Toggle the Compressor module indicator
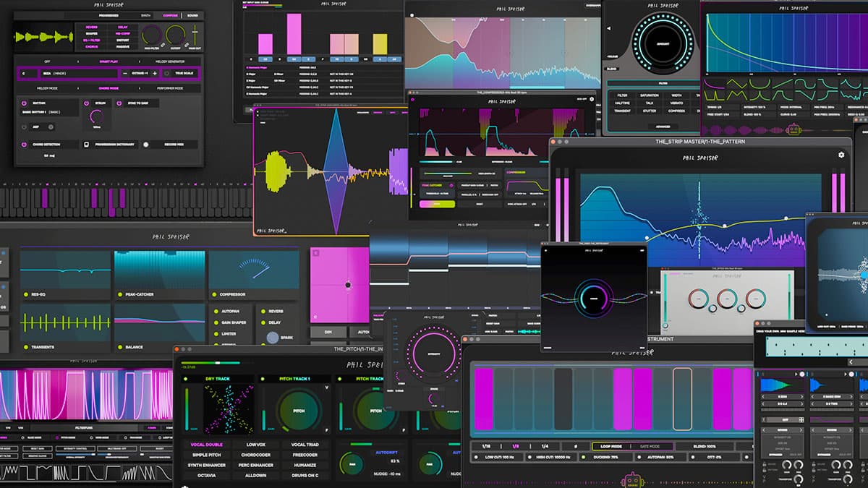868x488 pixels. pos(213,294)
